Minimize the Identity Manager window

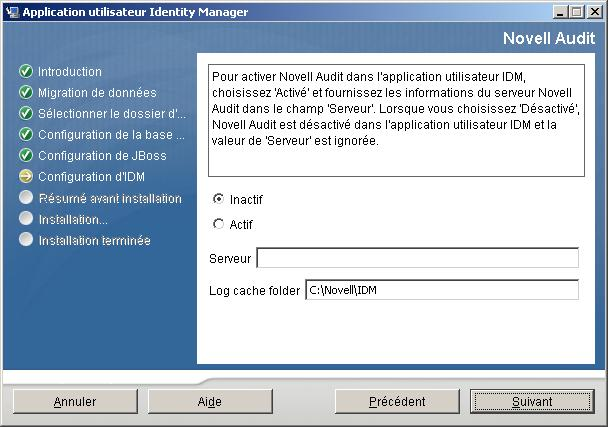559,12
